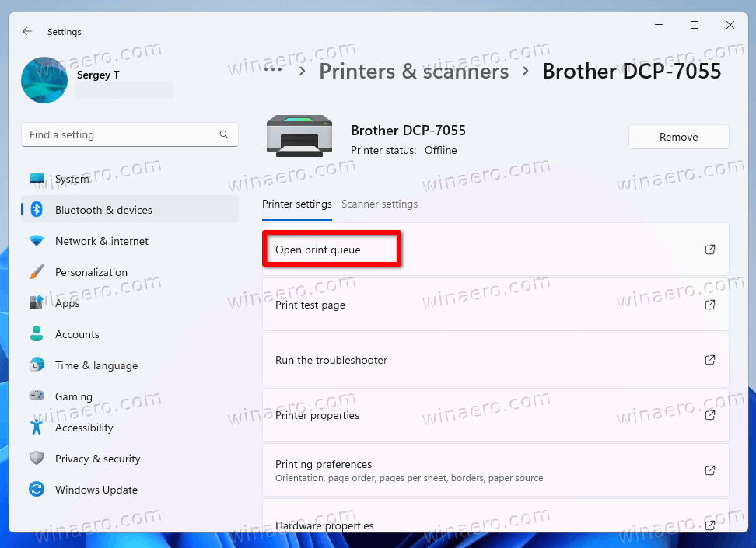Print test page
Viewport: 756px width, 548px height.
point(495,305)
